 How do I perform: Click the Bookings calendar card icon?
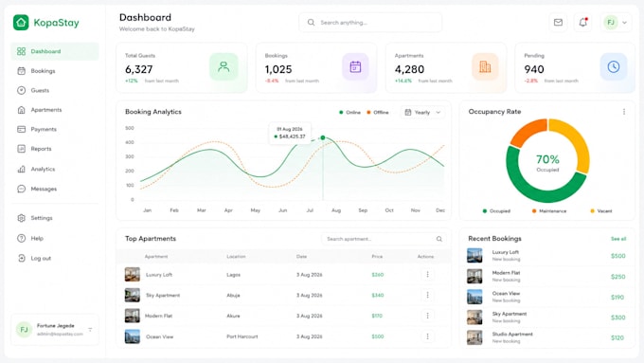(x=355, y=66)
